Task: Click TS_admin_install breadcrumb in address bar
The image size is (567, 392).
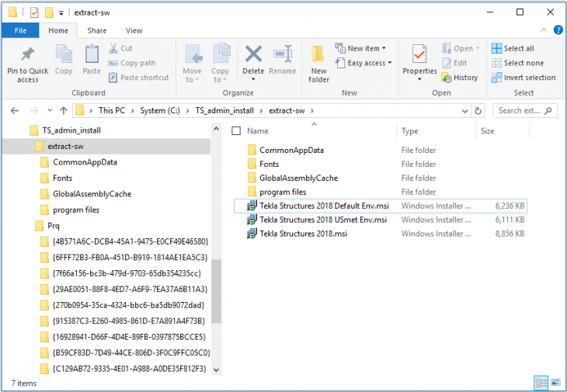Action: [224, 110]
